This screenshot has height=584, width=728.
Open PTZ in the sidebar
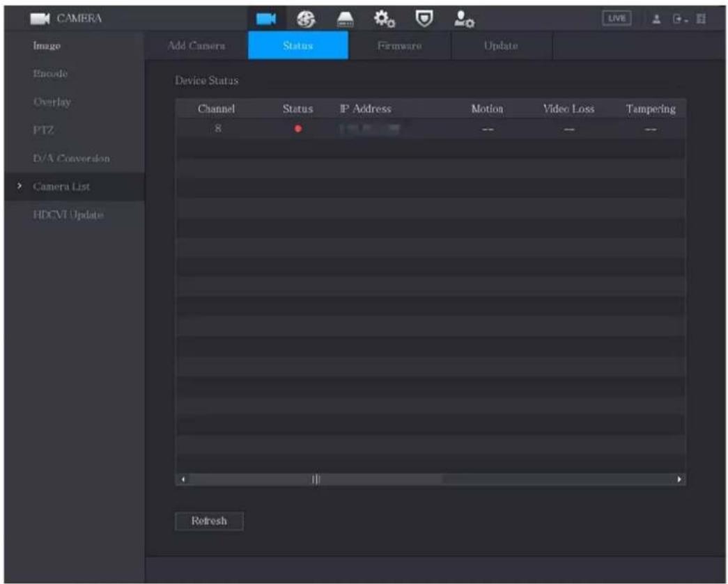click(44, 130)
